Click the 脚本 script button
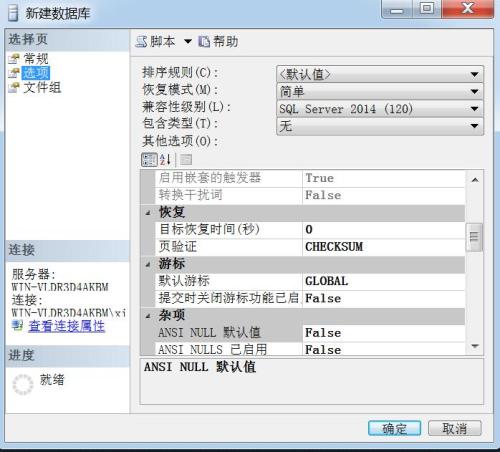 point(155,42)
